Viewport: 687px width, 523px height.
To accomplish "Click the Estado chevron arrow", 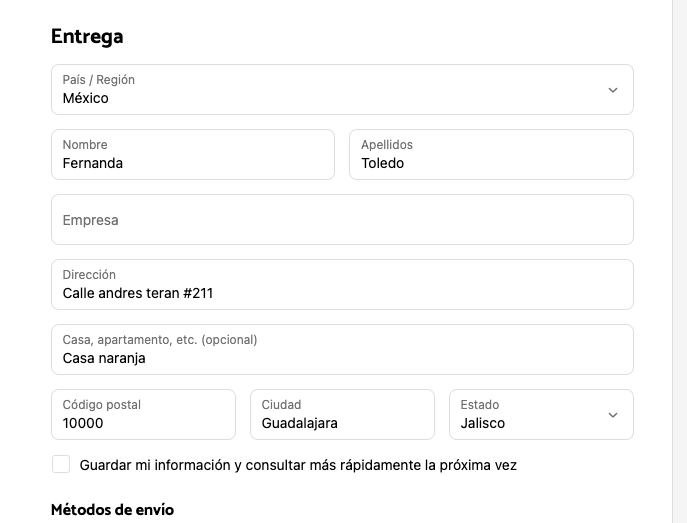I will pos(613,415).
